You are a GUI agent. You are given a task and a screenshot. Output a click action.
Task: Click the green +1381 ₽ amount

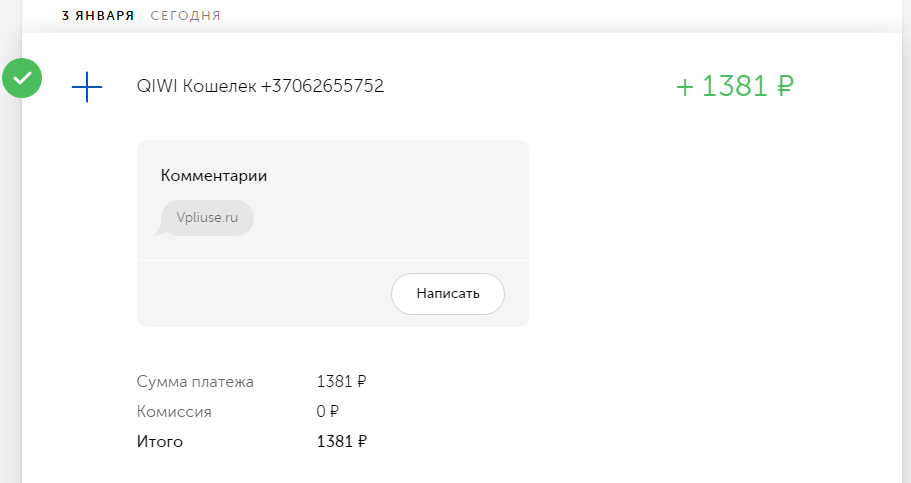pyautogui.click(x=735, y=86)
